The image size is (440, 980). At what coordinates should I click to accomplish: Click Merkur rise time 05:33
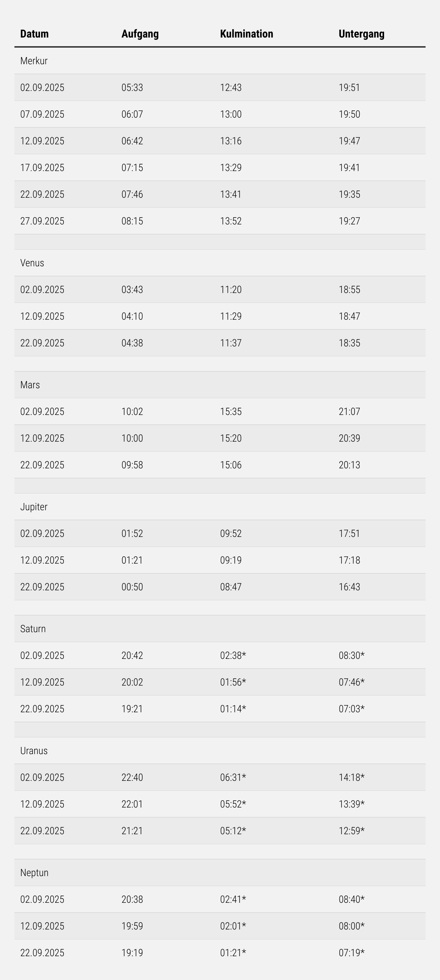click(132, 87)
